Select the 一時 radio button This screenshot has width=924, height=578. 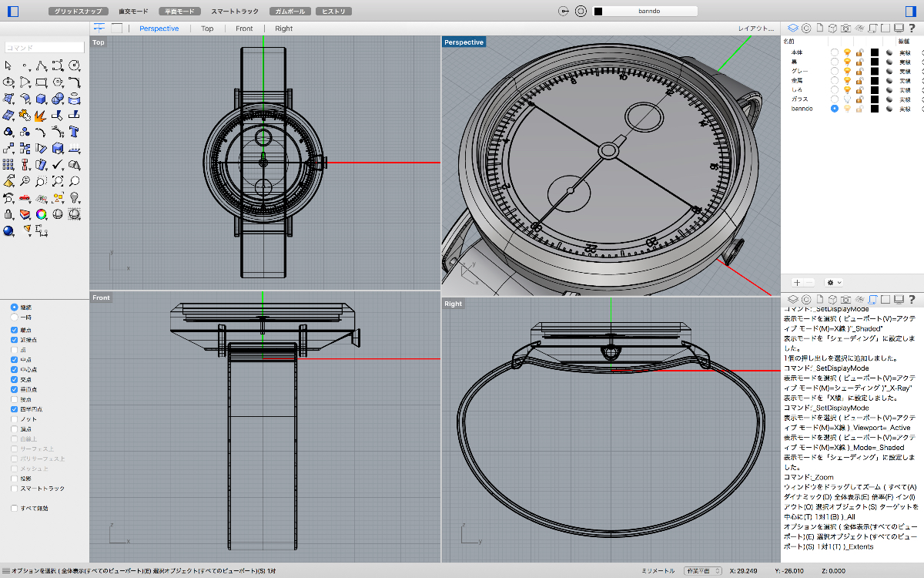coord(15,317)
